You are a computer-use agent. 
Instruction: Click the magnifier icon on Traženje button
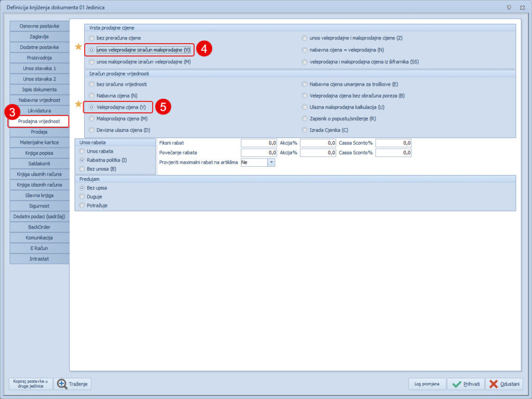click(62, 384)
